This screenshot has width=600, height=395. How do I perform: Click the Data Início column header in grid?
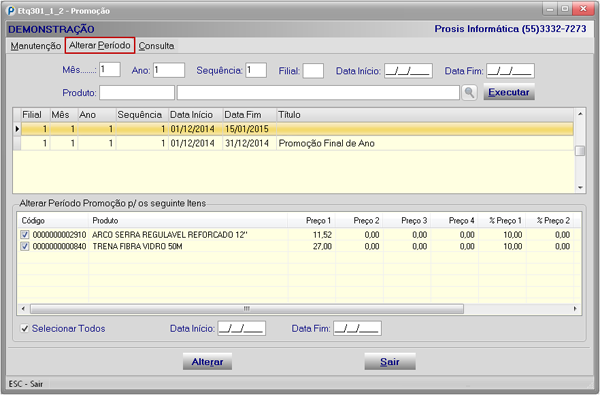196,115
